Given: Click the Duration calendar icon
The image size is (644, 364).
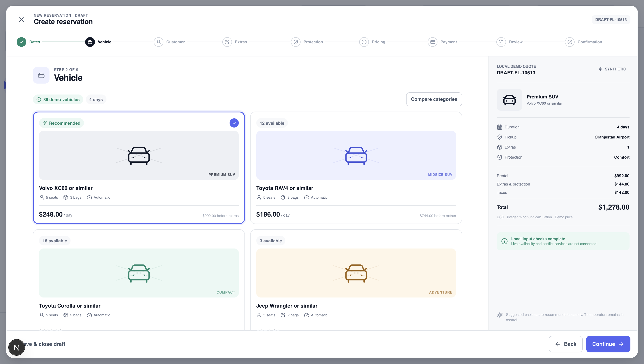Looking at the screenshot, I should point(499,127).
